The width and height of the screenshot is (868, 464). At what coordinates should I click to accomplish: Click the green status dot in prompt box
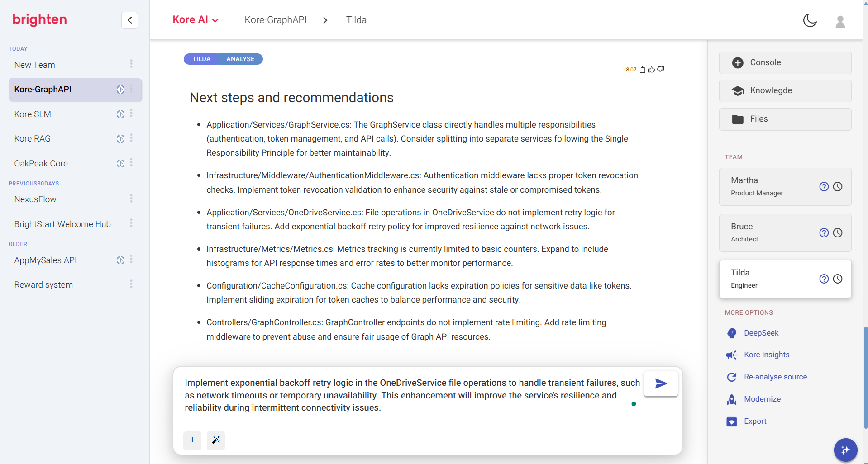pos(634,404)
